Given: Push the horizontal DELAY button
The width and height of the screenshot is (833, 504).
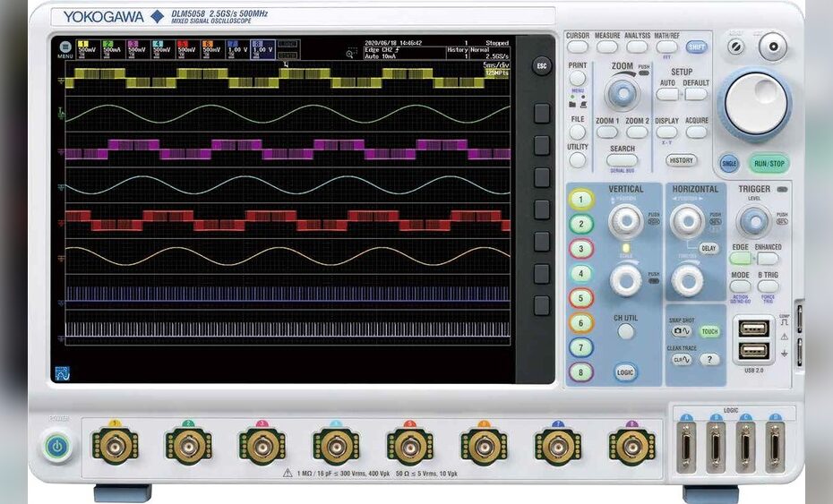Looking at the screenshot, I should point(708,248).
